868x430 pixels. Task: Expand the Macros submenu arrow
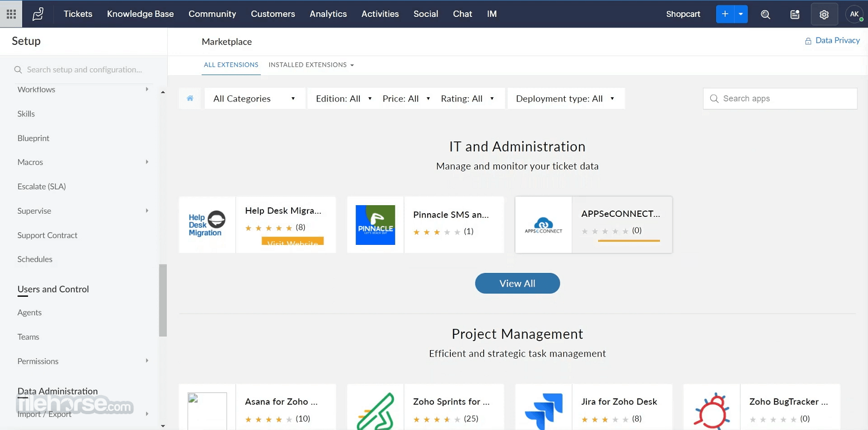click(x=147, y=162)
